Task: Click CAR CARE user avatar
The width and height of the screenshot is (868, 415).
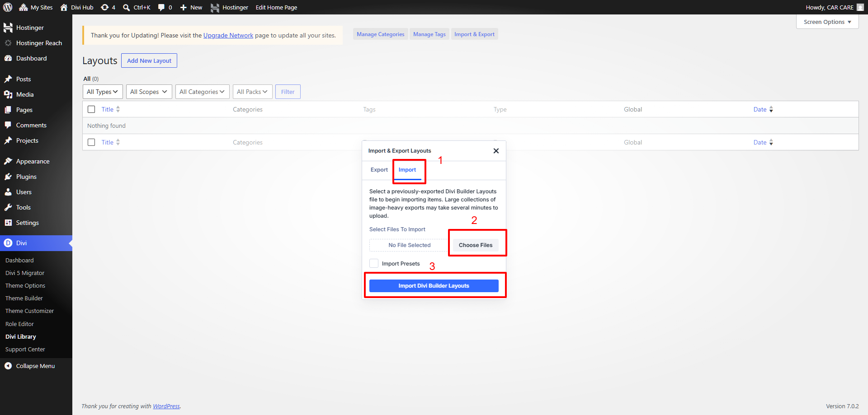Action: (860, 7)
